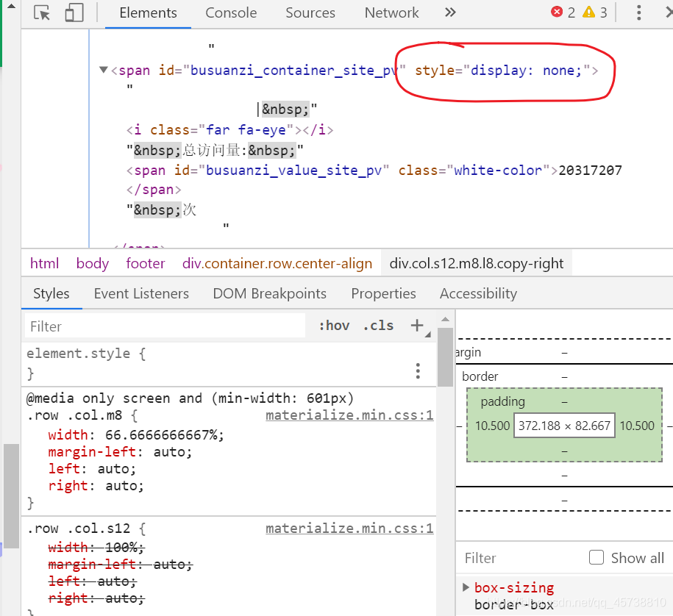The width and height of the screenshot is (673, 616).
Task: Open the Event Listeners tab
Action: (x=141, y=294)
